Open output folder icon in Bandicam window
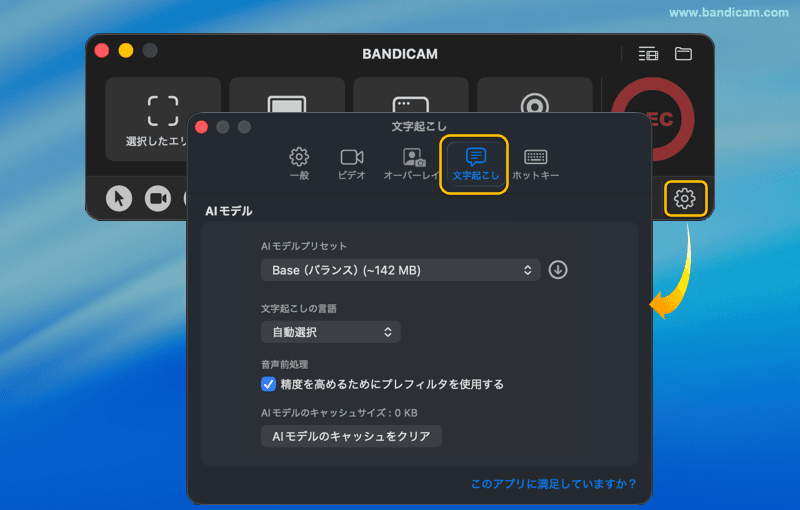The width and height of the screenshot is (800, 510). (683, 54)
